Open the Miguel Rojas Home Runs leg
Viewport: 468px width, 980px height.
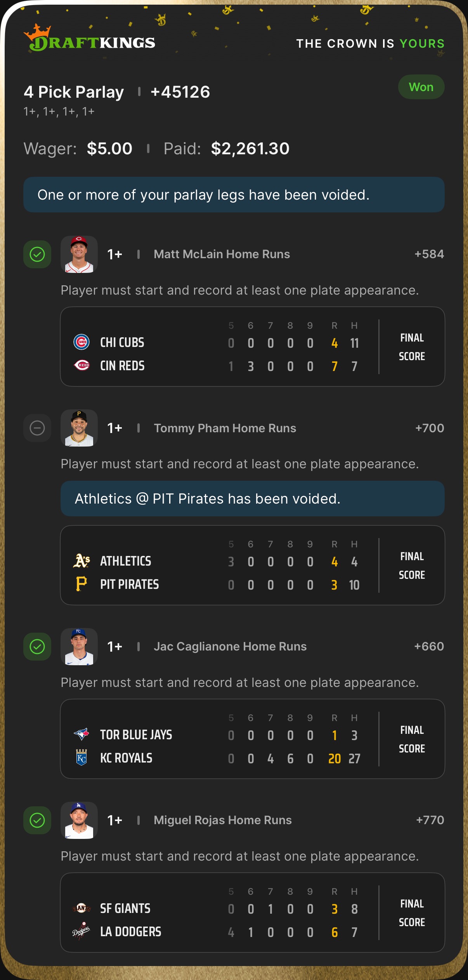point(222,820)
